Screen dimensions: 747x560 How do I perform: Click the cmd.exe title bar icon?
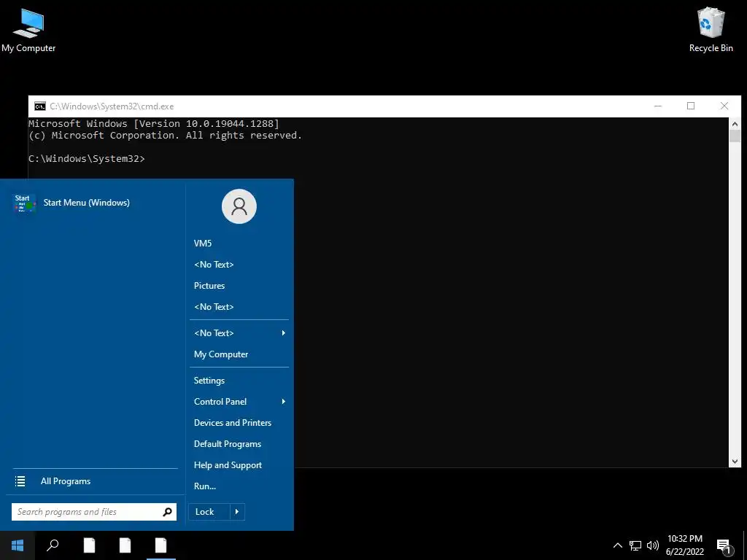[40, 106]
